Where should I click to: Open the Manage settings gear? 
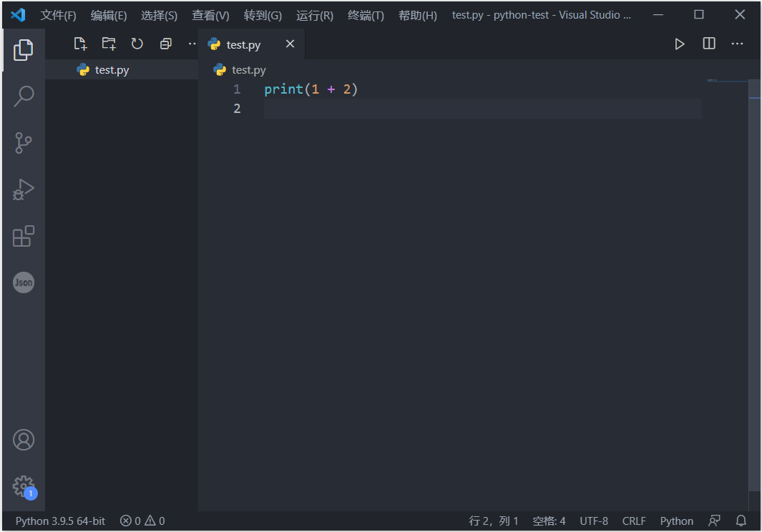pos(24,486)
